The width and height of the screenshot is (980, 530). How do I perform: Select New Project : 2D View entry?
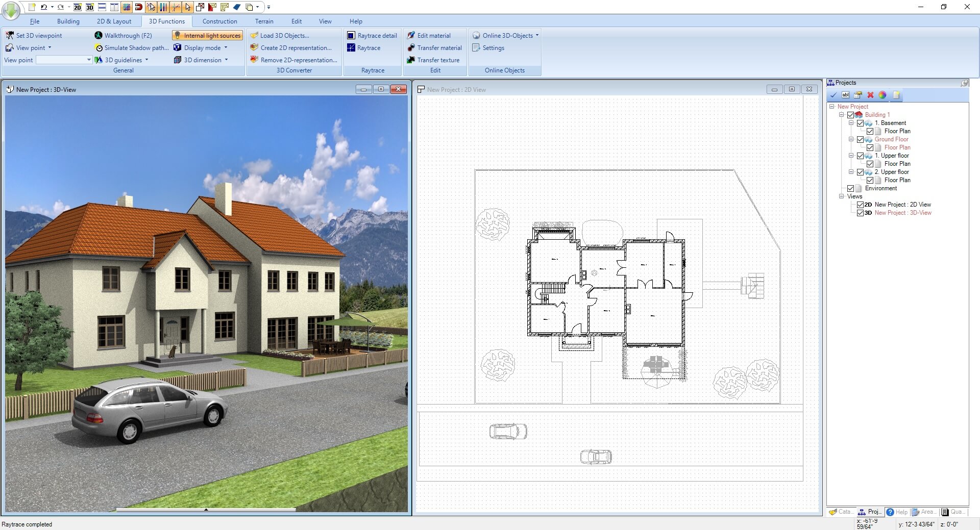pos(902,204)
